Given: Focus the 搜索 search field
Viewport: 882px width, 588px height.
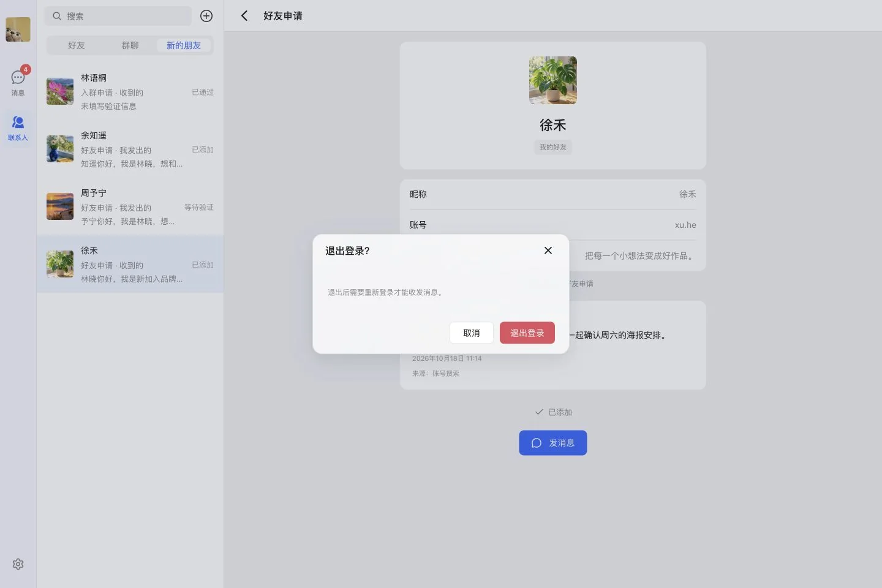Looking at the screenshot, I should [x=119, y=16].
